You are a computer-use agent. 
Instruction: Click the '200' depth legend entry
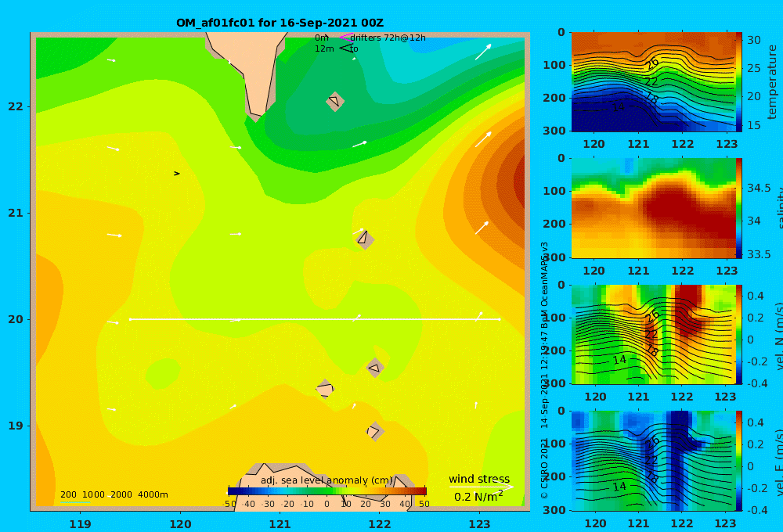(x=68, y=494)
